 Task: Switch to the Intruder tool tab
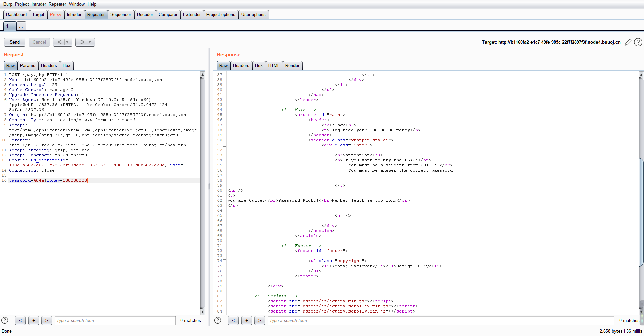[74, 14]
